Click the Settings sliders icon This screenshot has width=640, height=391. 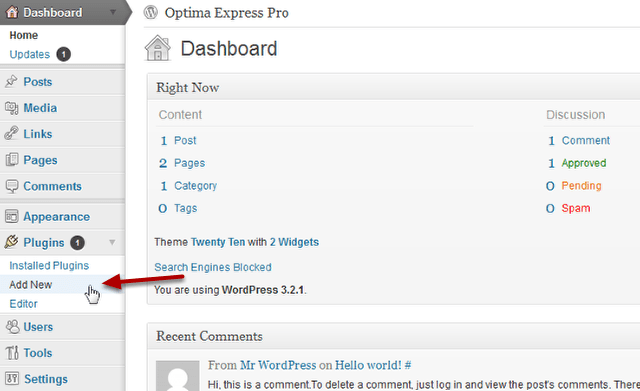12,378
